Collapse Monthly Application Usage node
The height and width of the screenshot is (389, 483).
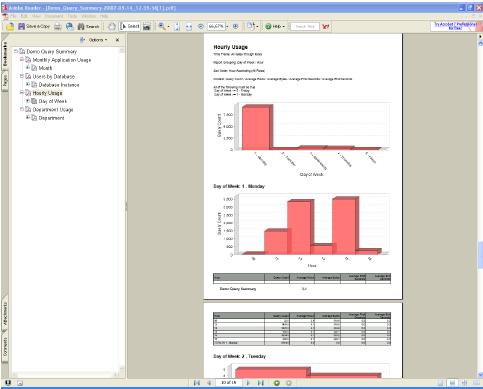pos(22,59)
